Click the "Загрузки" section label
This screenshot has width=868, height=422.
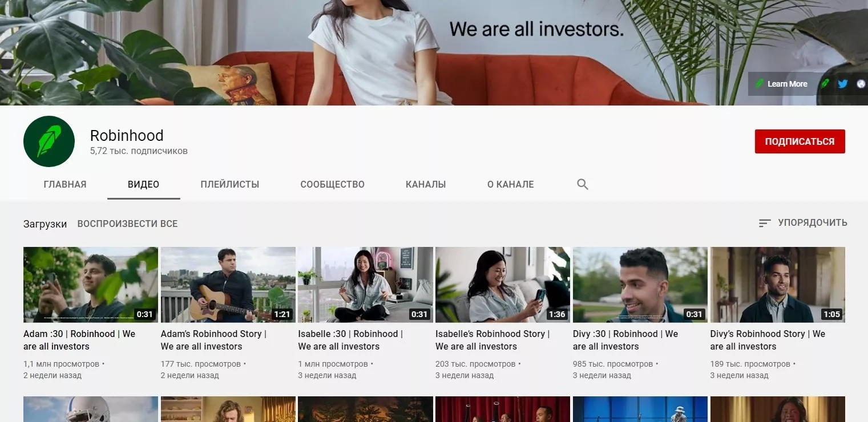pos(45,224)
